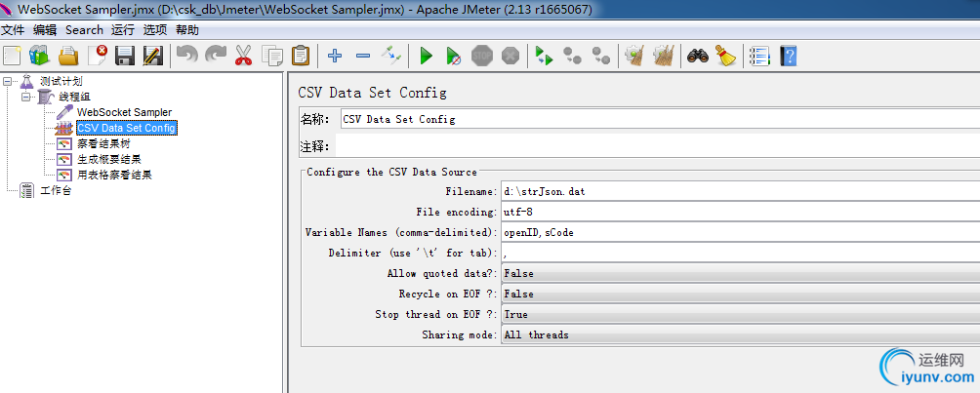Open the Templates icon in toolbar
The width and height of the screenshot is (980, 393).
pyautogui.click(x=39, y=56)
